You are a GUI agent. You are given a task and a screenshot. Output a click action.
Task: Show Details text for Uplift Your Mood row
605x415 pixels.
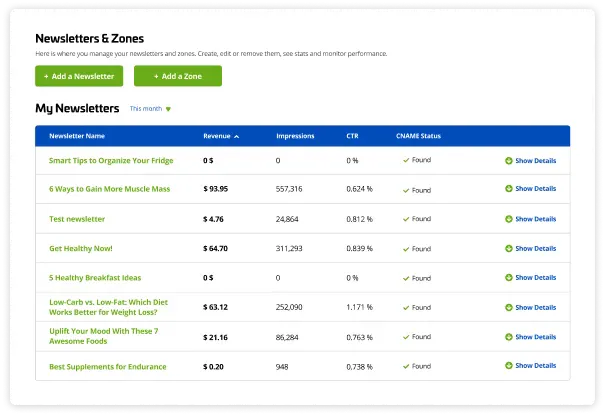coord(536,337)
